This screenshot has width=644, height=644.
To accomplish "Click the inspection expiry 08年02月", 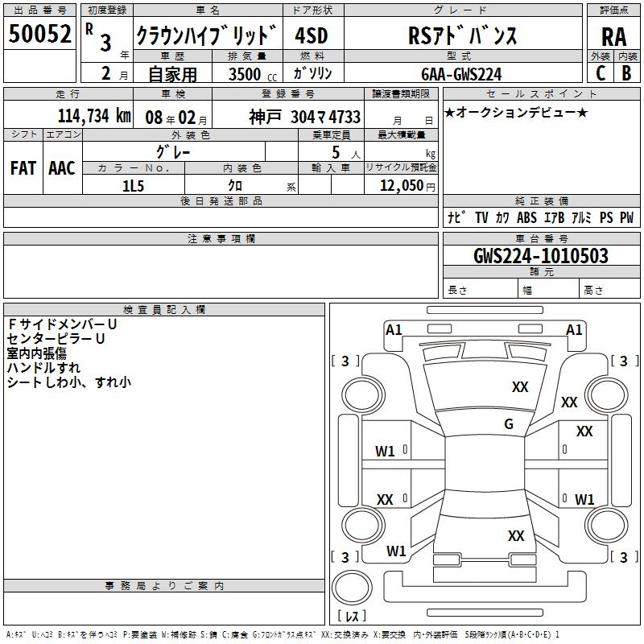I will tap(175, 118).
